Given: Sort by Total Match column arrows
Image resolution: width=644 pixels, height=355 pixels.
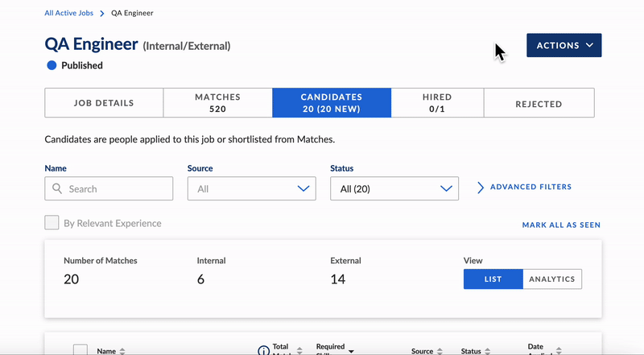Looking at the screenshot, I should [x=299, y=351].
